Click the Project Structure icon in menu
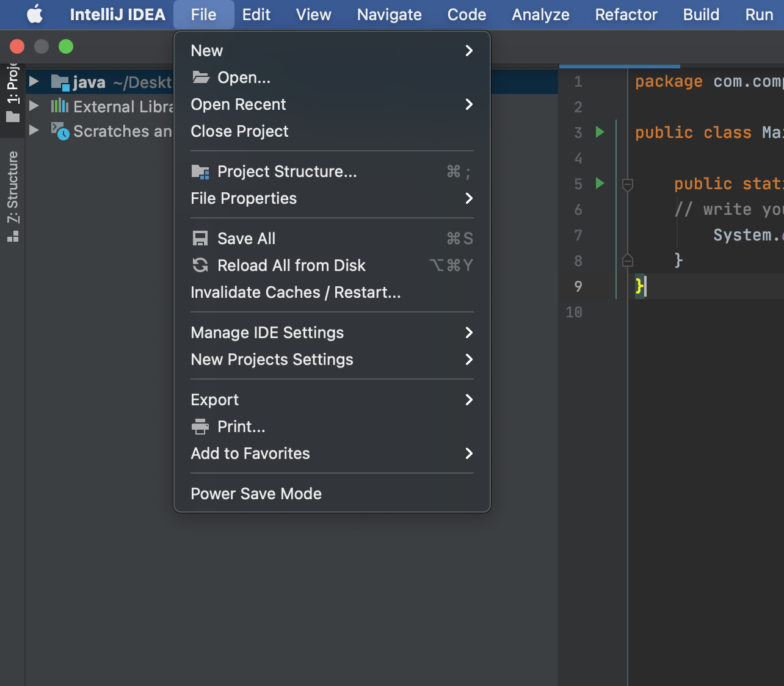Image resolution: width=784 pixels, height=686 pixels. (200, 171)
